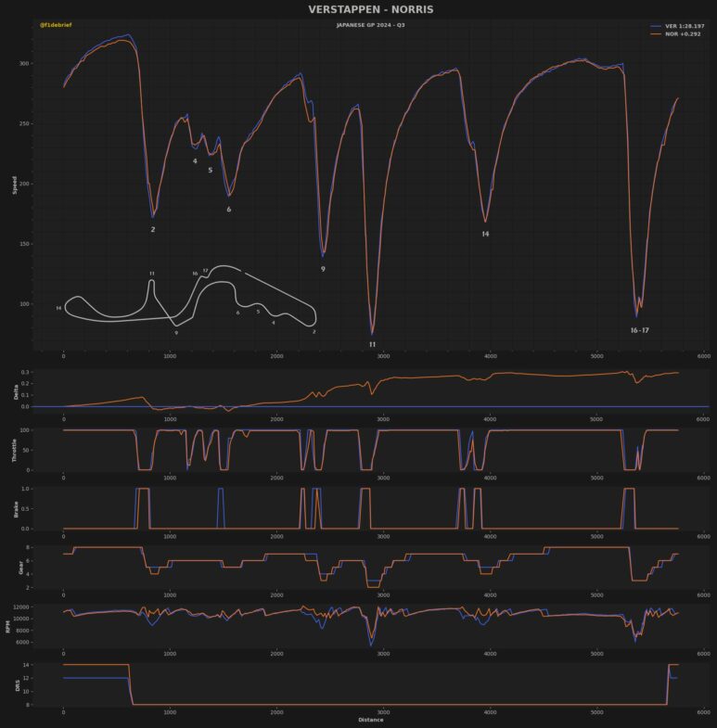Click the turn 6 corner marker label
This screenshot has height=728, width=717.
click(x=229, y=210)
